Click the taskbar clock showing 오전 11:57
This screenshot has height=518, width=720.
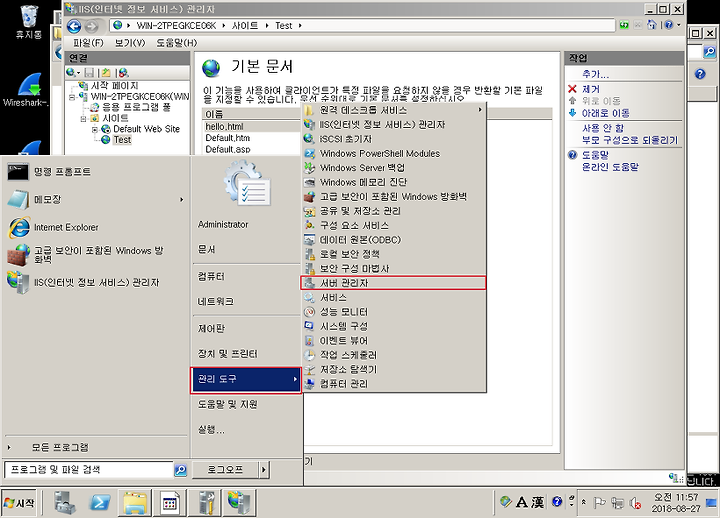coord(676,503)
